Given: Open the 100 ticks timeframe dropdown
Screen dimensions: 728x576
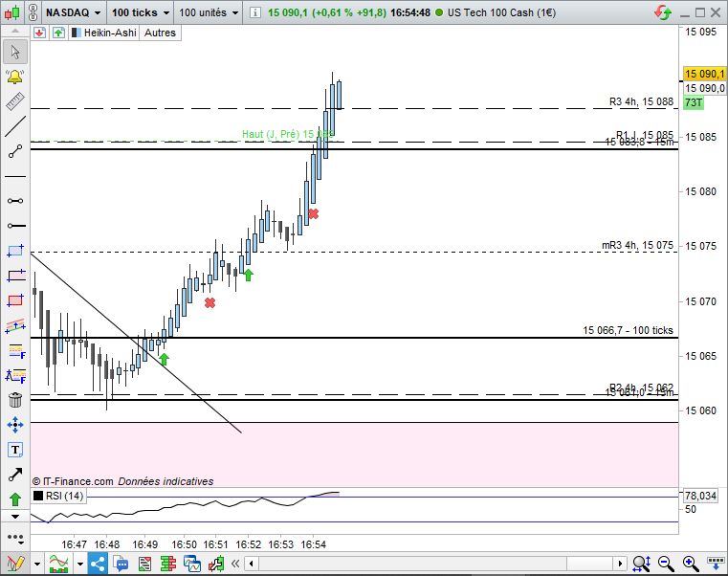Looking at the screenshot, I should click(141, 12).
